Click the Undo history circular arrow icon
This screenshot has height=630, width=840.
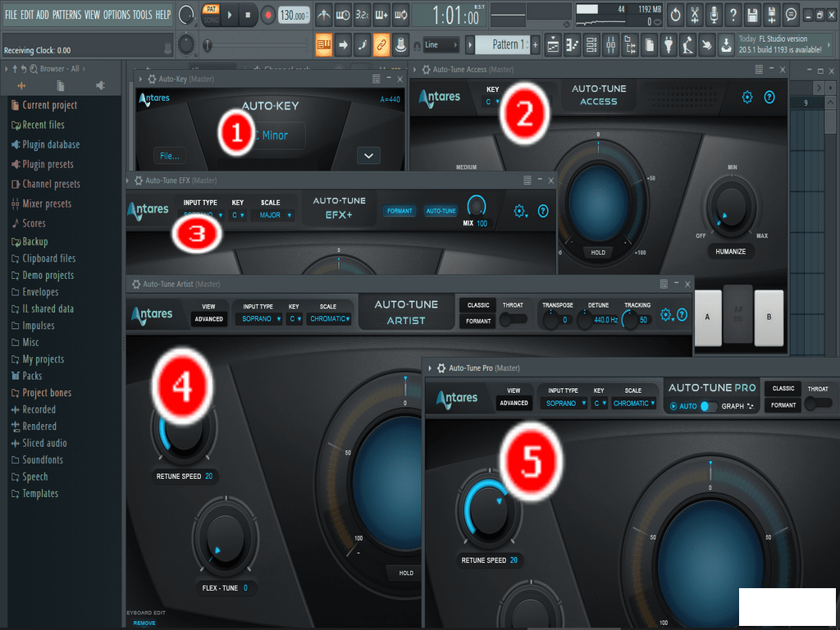coord(675,15)
